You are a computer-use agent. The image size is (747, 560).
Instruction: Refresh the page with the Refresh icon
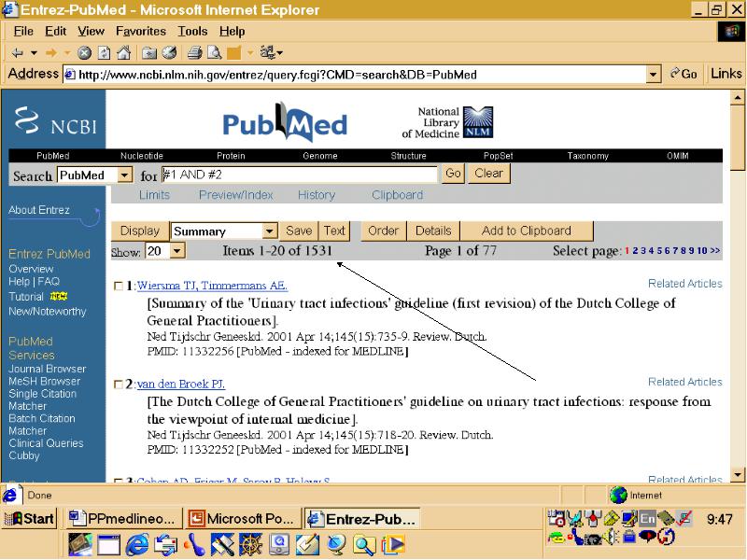(104, 53)
